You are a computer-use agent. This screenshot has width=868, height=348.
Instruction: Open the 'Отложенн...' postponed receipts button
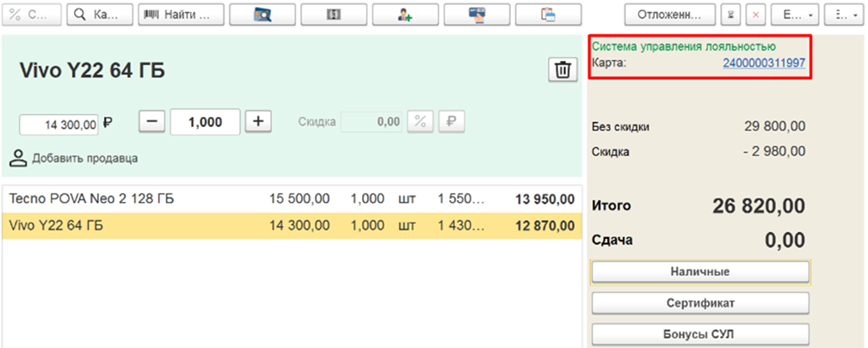[670, 15]
